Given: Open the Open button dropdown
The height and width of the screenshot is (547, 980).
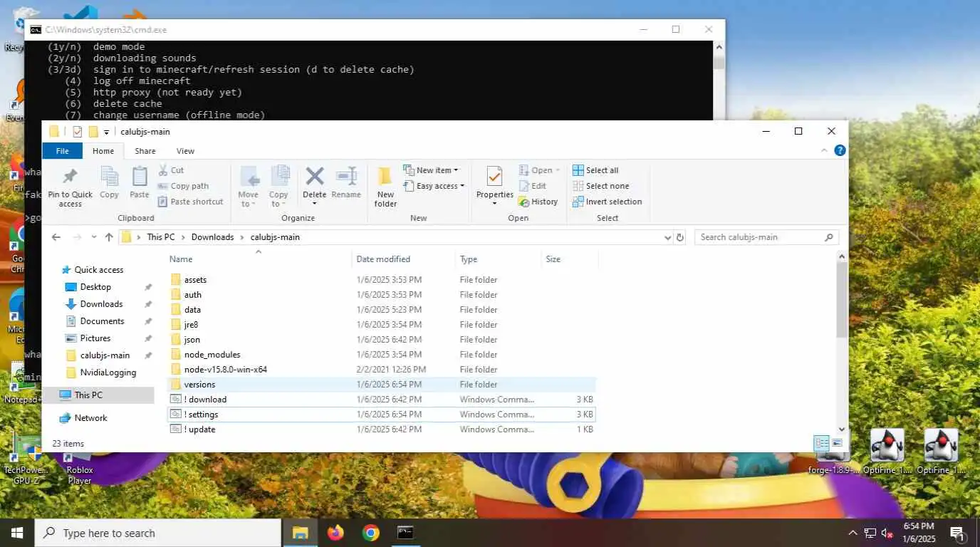Looking at the screenshot, I should pos(557,170).
